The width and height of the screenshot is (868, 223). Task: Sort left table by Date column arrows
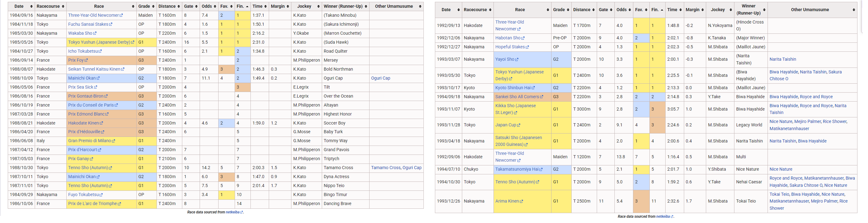pos(31,7)
